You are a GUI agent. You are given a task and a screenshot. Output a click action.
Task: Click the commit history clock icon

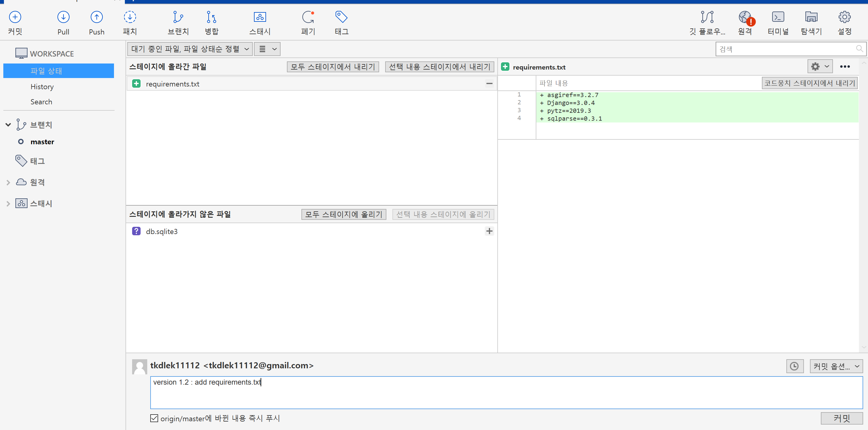point(794,366)
